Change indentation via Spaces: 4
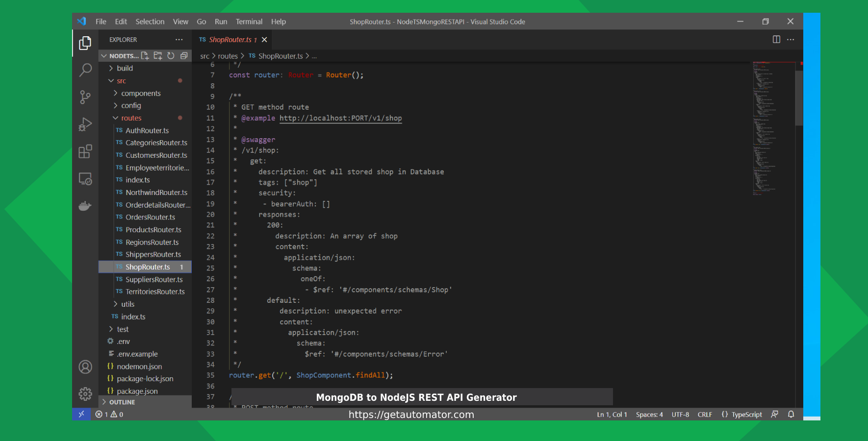 click(x=649, y=414)
